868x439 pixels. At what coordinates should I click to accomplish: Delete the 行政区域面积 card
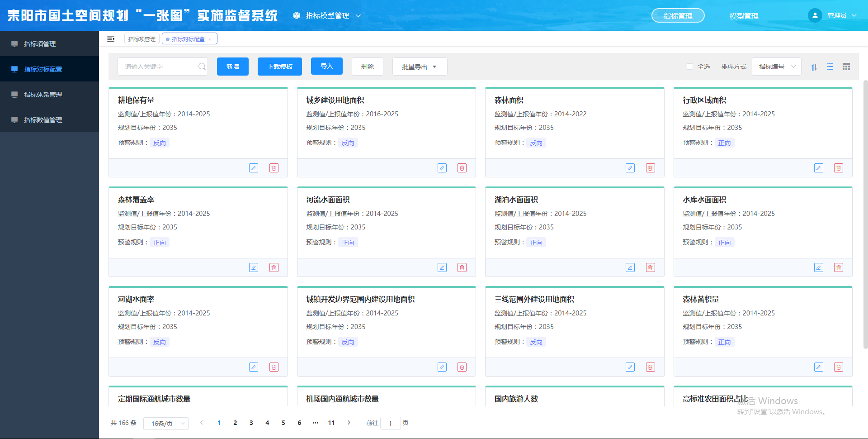click(x=839, y=168)
